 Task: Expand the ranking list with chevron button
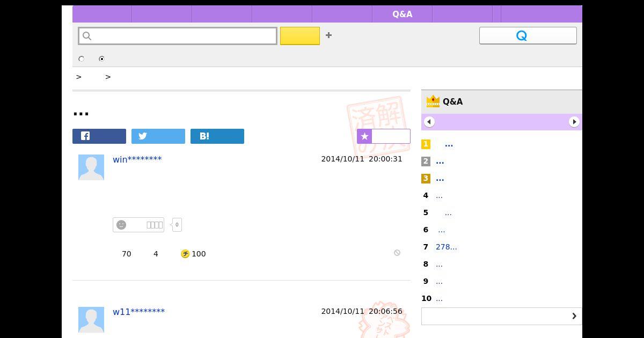tap(502, 316)
